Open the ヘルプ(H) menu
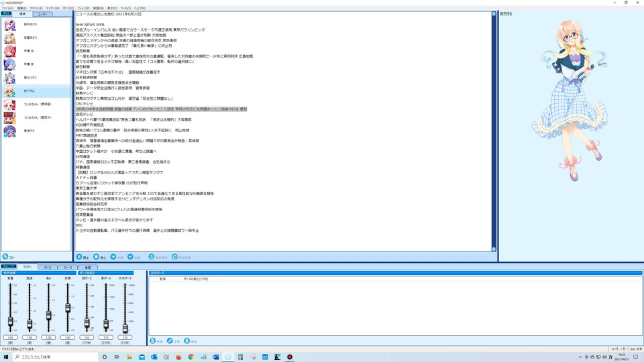 [x=140, y=8]
